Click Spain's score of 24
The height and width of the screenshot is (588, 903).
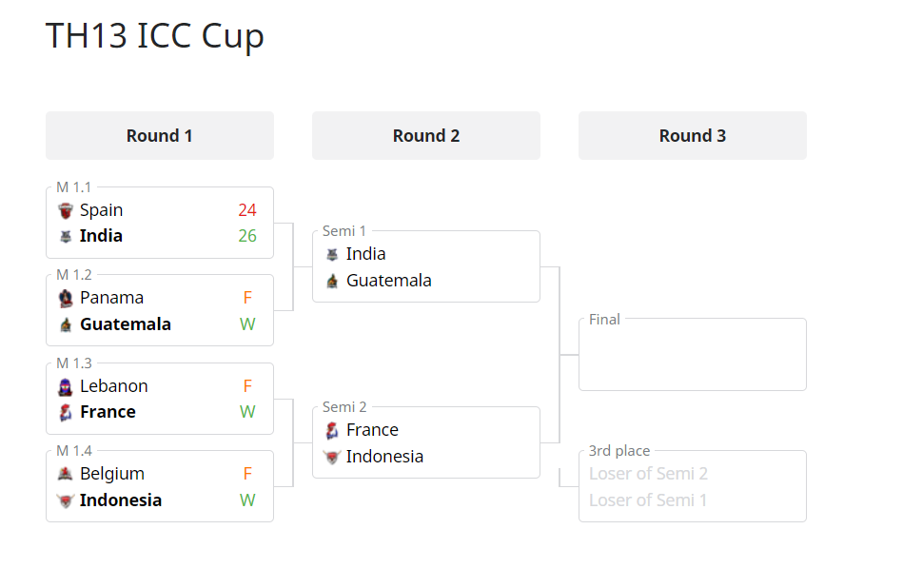[x=247, y=210]
